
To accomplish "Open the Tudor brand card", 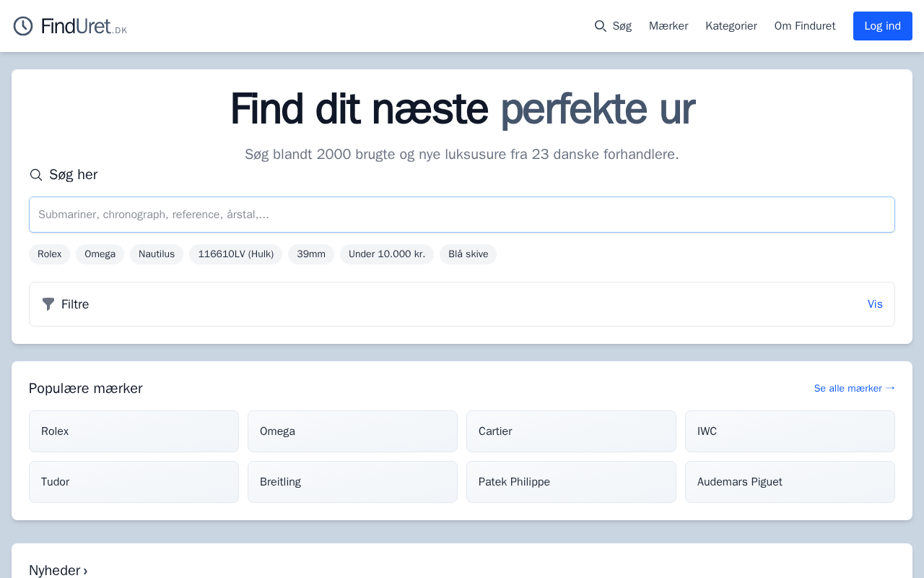I will [x=134, y=482].
